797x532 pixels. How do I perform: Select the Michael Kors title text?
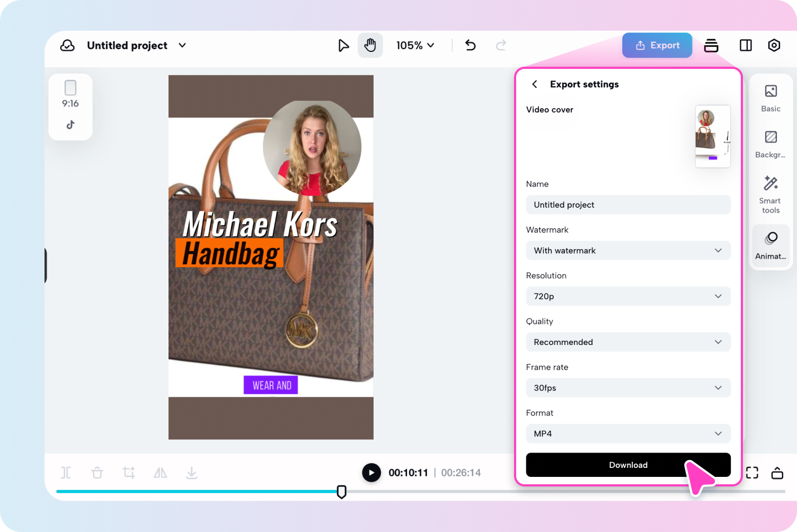click(260, 224)
